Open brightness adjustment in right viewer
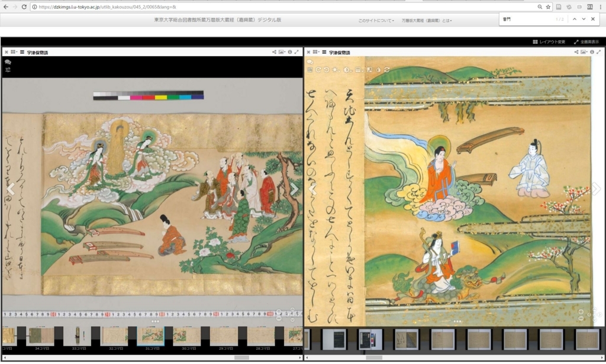Screen dimensions: 606x364 click(336, 70)
